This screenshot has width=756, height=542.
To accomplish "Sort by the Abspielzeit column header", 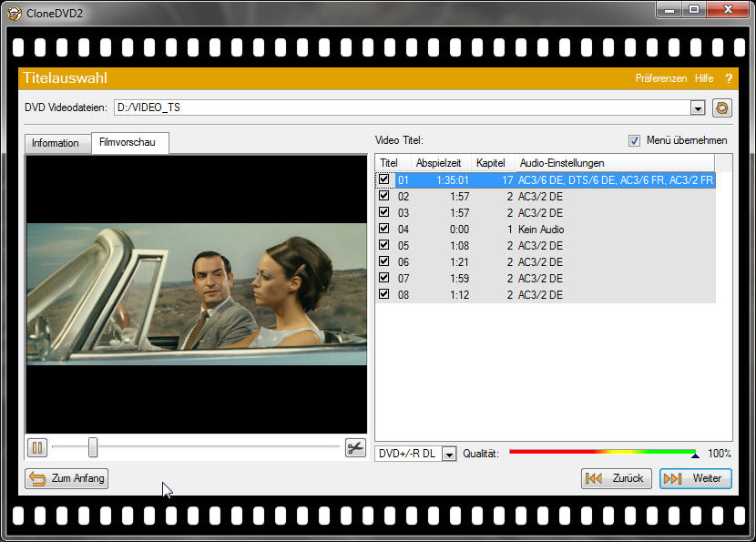I will point(441,163).
